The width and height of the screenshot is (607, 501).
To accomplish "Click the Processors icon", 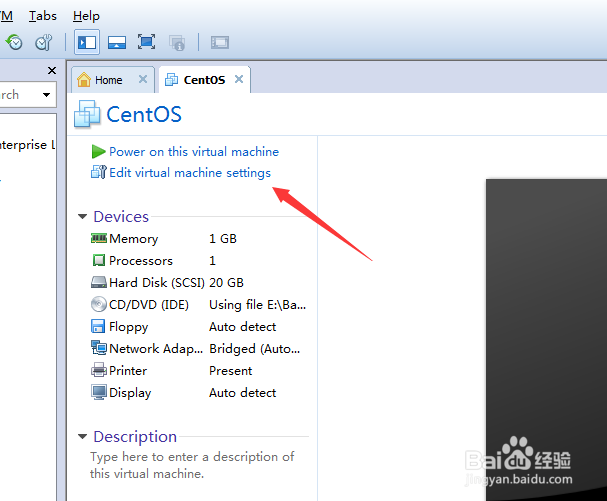I will tap(99, 260).
